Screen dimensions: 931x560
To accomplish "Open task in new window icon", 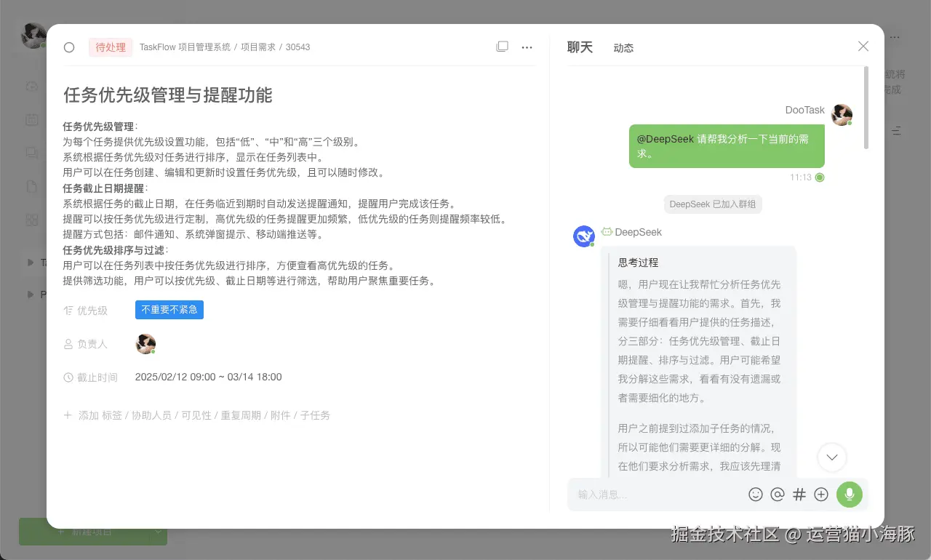I will click(502, 47).
